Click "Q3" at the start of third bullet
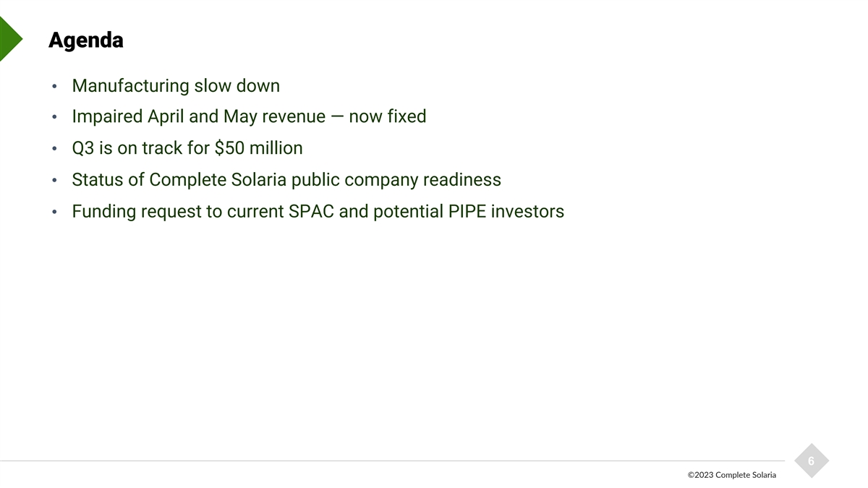Viewport: 868px width, 488px height. point(83,148)
